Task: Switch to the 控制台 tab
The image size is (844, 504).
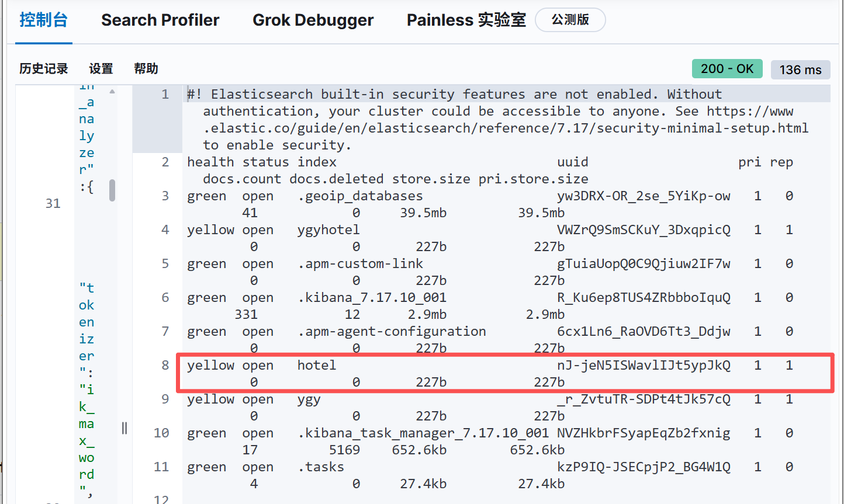Action: (x=44, y=20)
